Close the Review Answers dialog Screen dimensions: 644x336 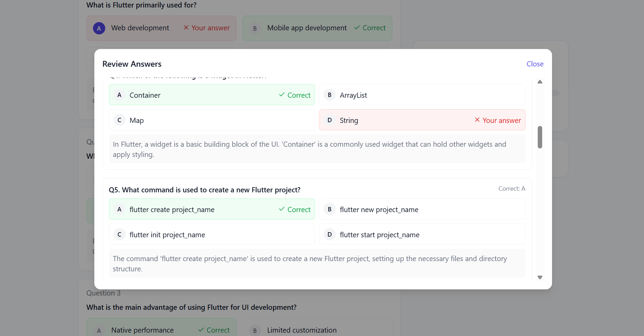(535, 64)
